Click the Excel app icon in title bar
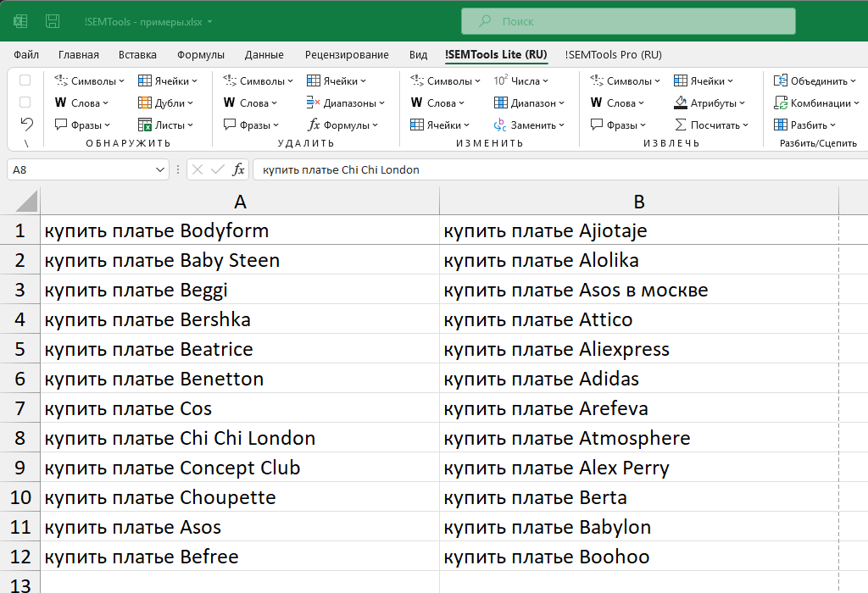The width and height of the screenshot is (868, 593). point(20,21)
